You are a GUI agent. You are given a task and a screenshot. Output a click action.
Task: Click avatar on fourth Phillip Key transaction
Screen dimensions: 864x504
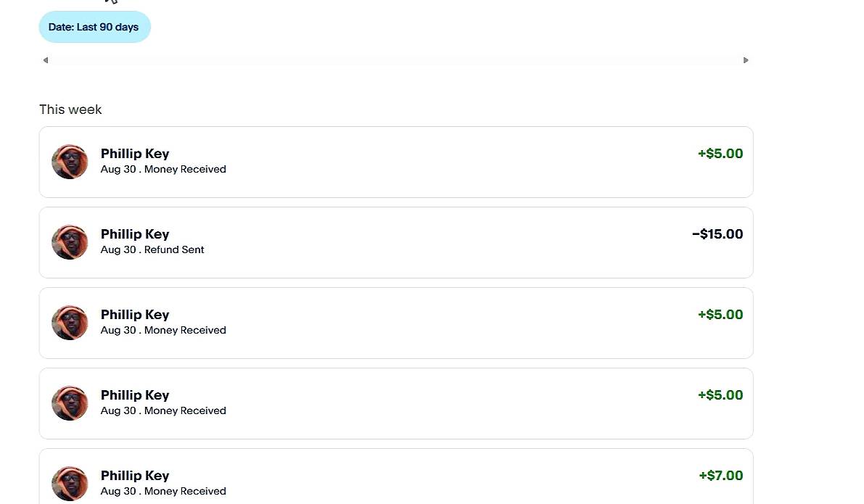pos(70,403)
